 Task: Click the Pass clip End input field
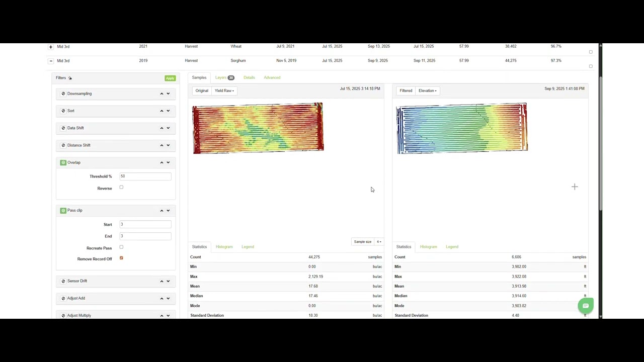[x=145, y=236]
